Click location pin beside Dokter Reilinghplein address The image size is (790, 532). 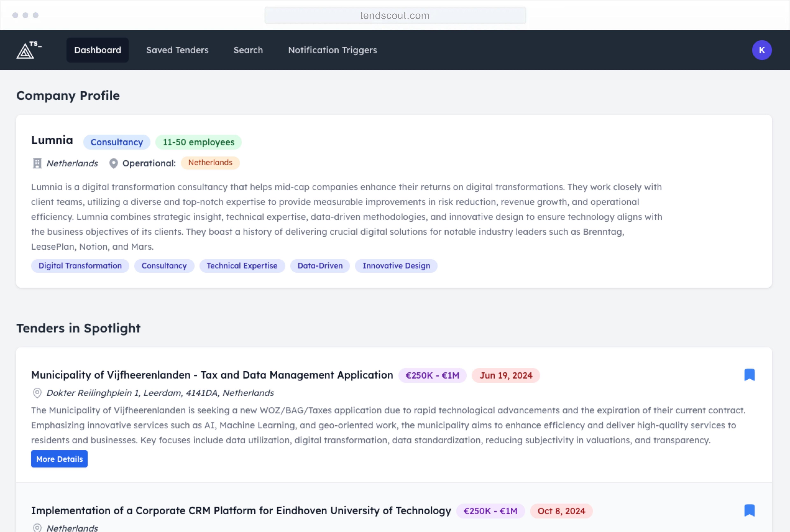click(37, 393)
